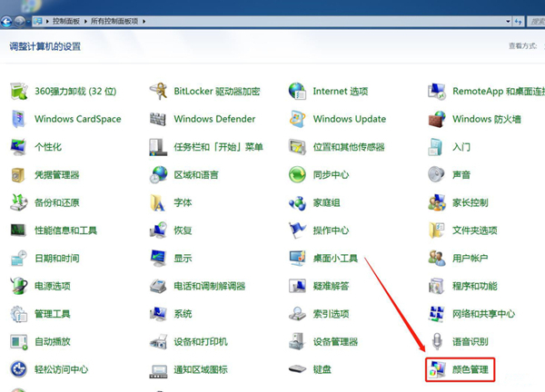
Task: Open the address bar history dropdown
Action: coord(508,22)
